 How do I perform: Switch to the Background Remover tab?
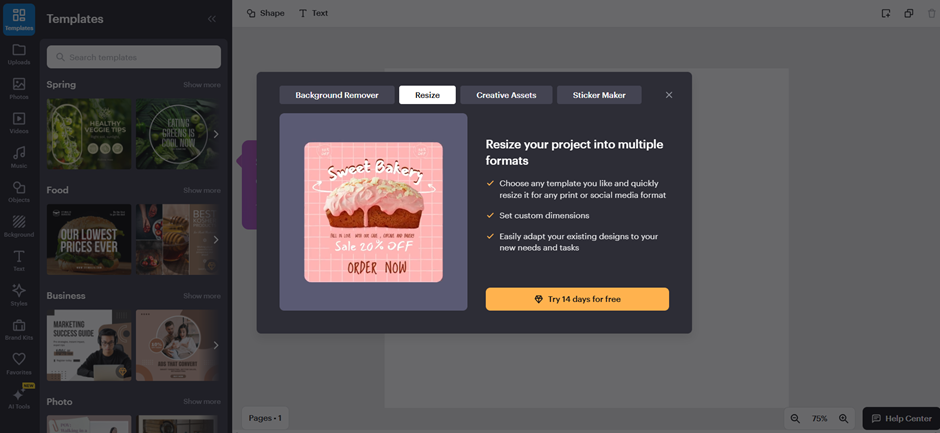pyautogui.click(x=336, y=95)
